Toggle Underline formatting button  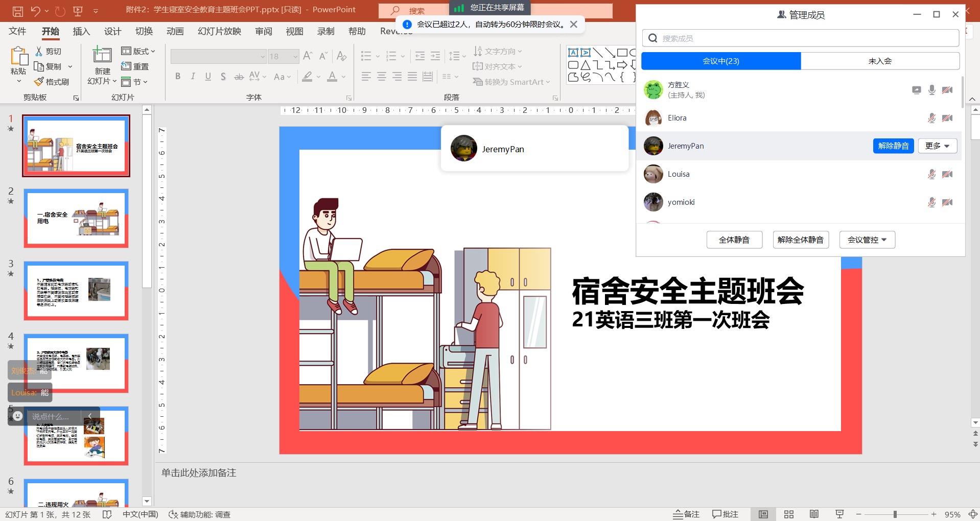pyautogui.click(x=208, y=77)
